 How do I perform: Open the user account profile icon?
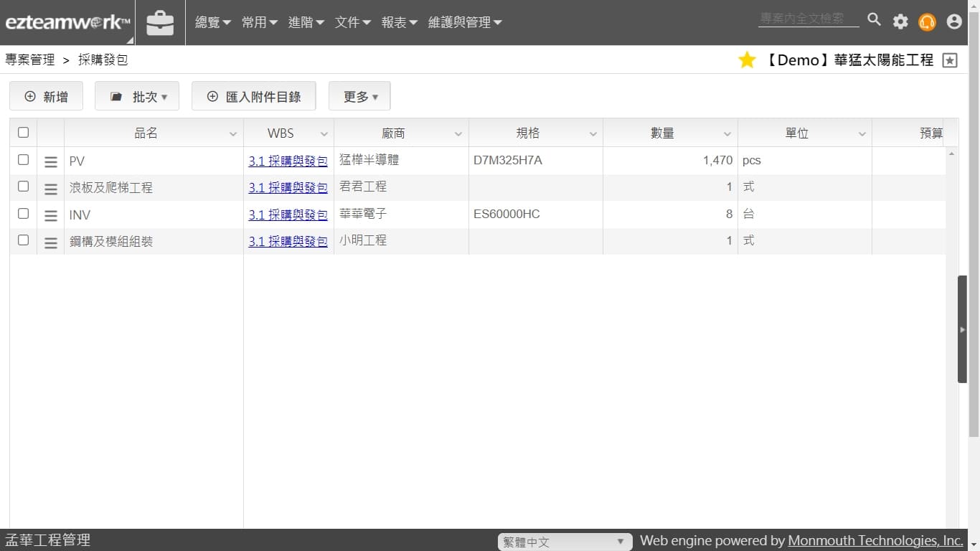(x=954, y=22)
